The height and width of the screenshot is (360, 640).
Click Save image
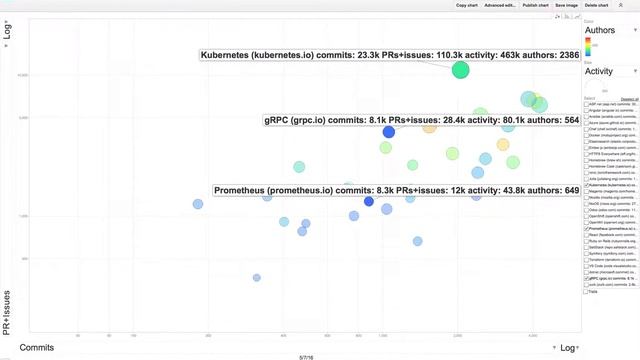tap(567, 5)
